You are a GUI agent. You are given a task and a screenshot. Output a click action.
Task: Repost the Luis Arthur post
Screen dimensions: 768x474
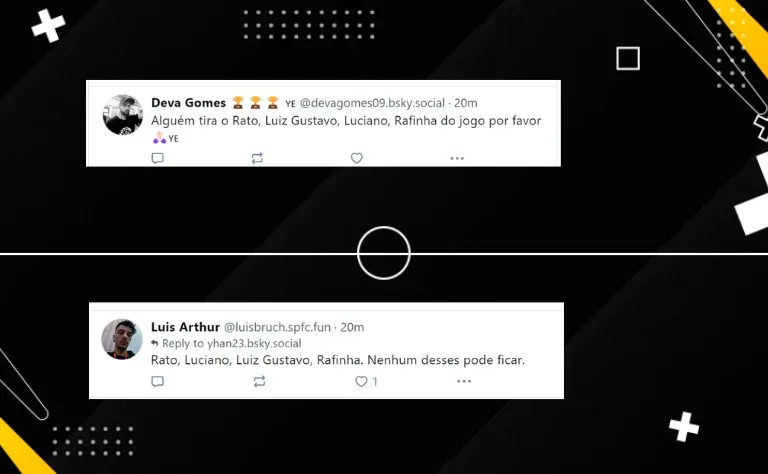260,381
